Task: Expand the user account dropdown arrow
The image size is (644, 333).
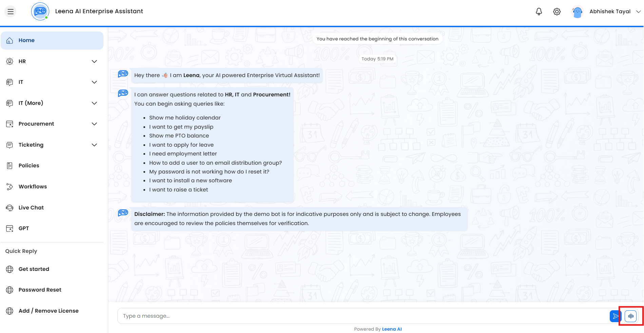Action: coord(638,12)
